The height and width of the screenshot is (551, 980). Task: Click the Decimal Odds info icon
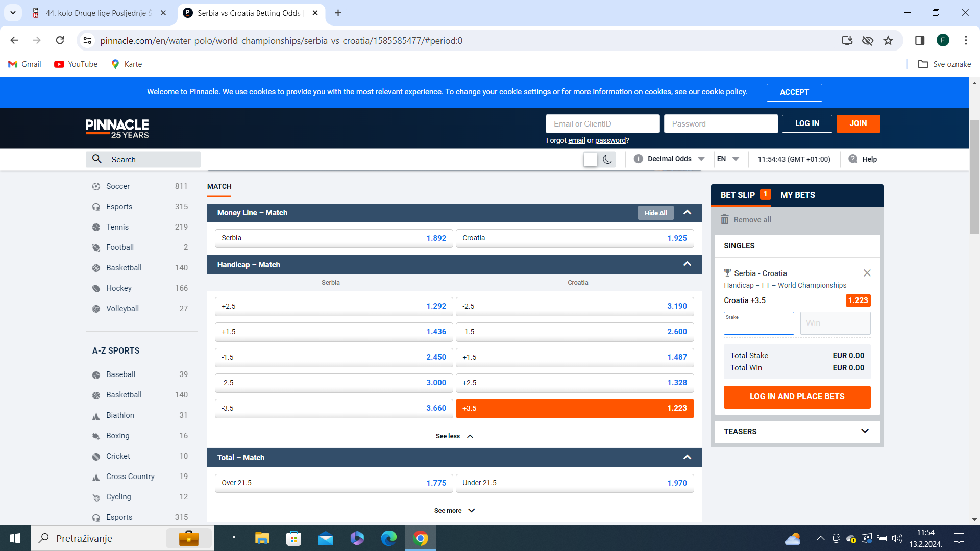638,159
